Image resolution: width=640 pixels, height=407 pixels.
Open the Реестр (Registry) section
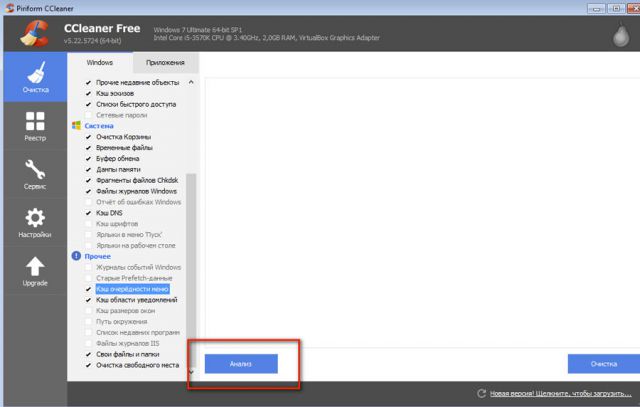coord(33,126)
